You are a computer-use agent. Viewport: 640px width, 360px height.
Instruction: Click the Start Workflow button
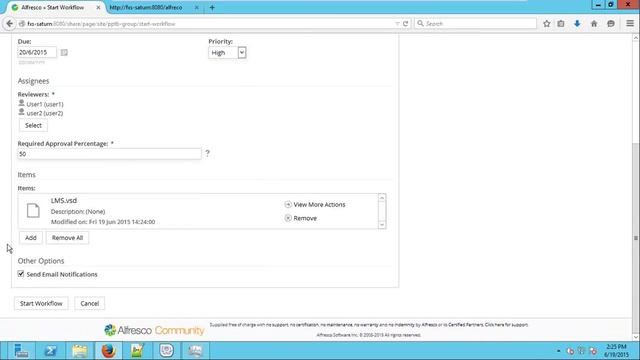[x=41, y=303]
